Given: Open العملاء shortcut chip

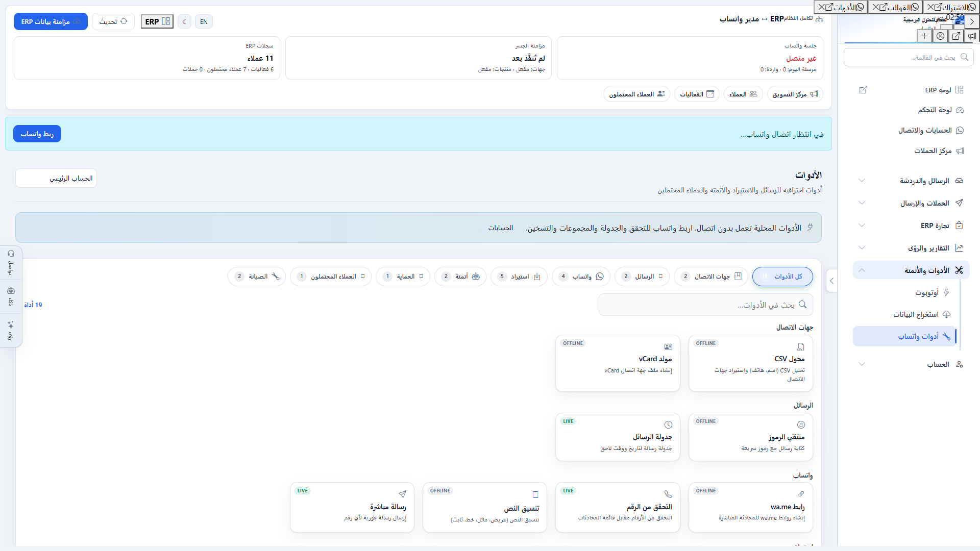Looking at the screenshot, I should 743,94.
